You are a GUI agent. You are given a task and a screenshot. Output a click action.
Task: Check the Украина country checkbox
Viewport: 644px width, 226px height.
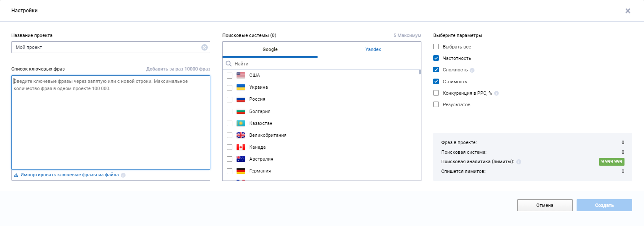229,88
